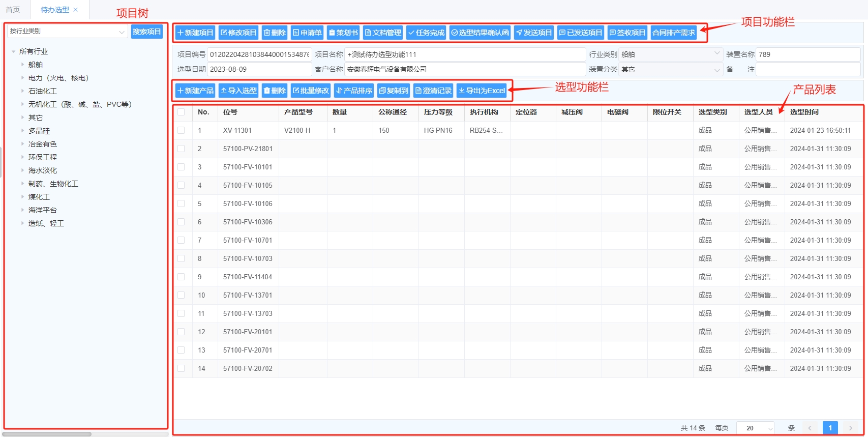Check the box for row XV-11301
868x438 pixels.
click(x=181, y=130)
